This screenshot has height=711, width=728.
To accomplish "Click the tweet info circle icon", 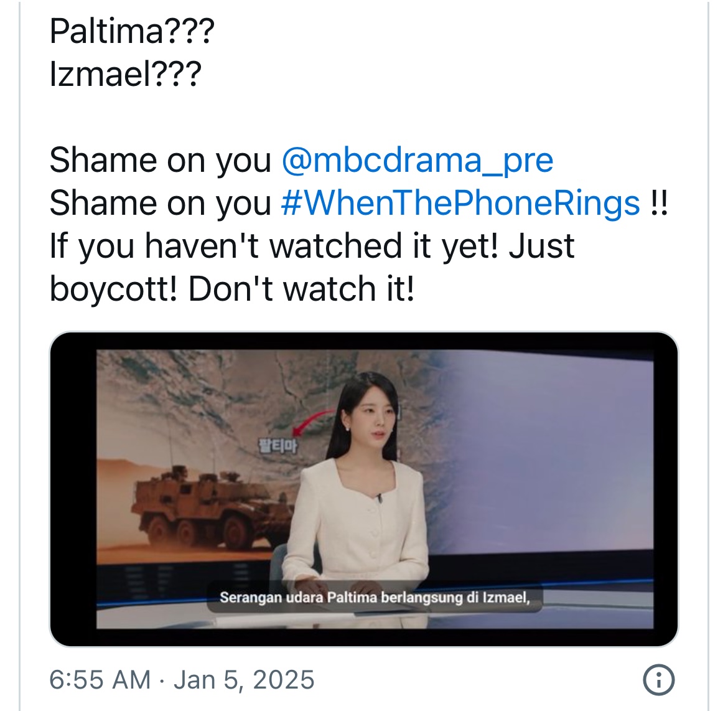I will [658, 680].
